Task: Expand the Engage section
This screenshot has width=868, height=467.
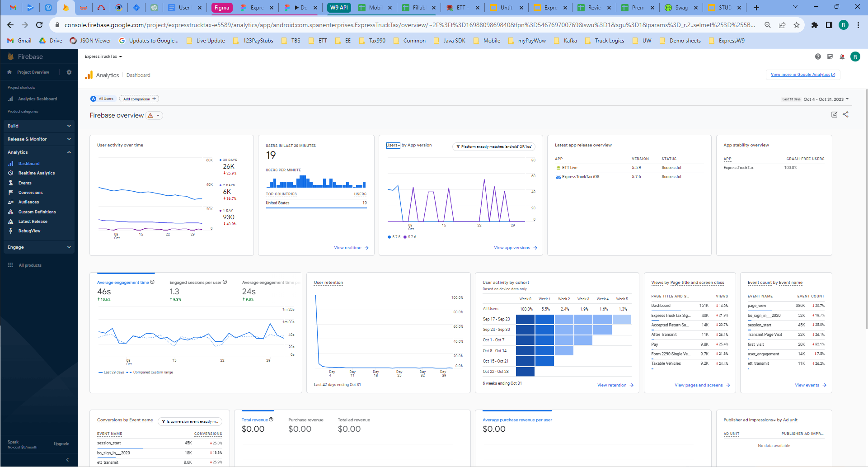Action: tap(39, 247)
